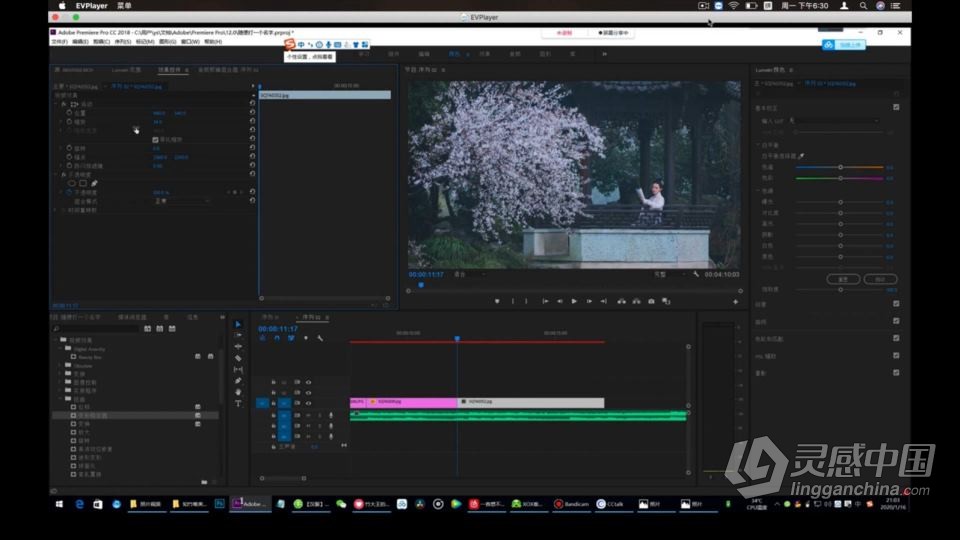
Task: Adjust Lumetri temperature slider handle
Action: coord(841,167)
